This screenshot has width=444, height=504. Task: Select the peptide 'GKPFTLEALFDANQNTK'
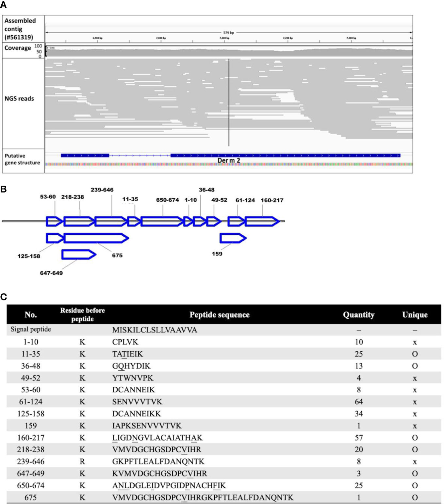[x=158, y=462]
